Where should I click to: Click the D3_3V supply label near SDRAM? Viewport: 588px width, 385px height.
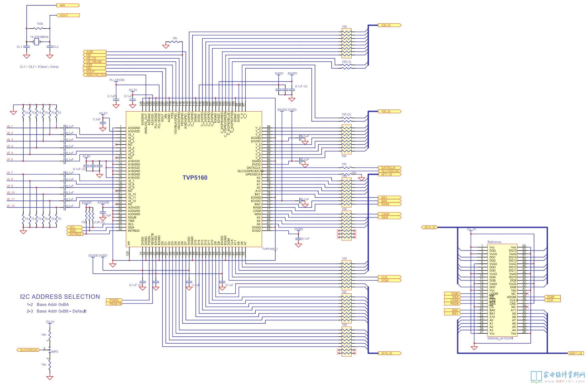(471, 229)
